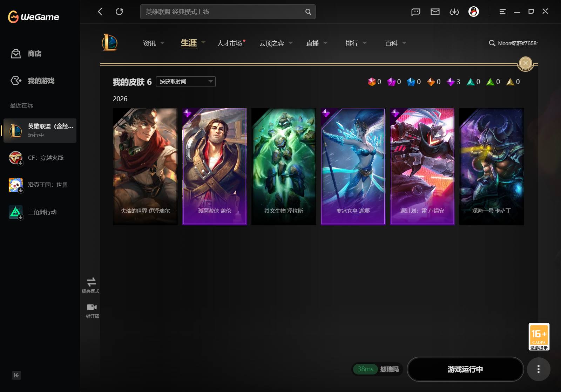This screenshot has height=392, width=561.
Task: Open the 人才市场 tab
Action: (x=230, y=43)
